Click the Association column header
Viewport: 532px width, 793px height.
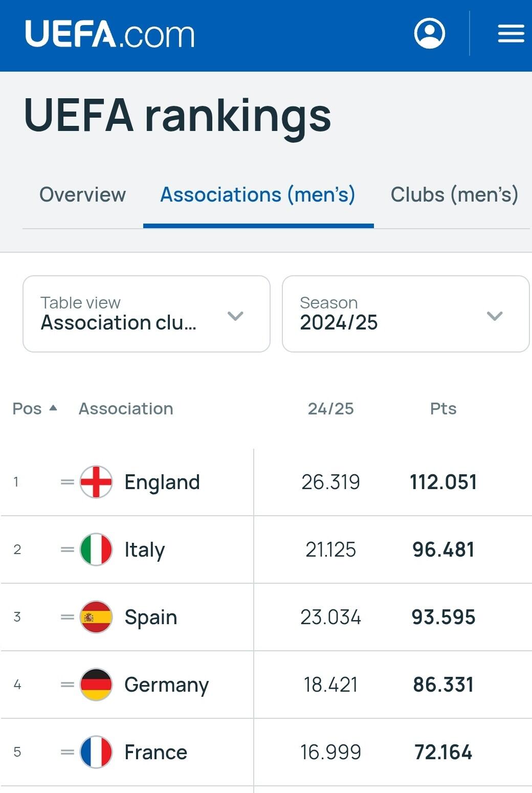(x=126, y=409)
